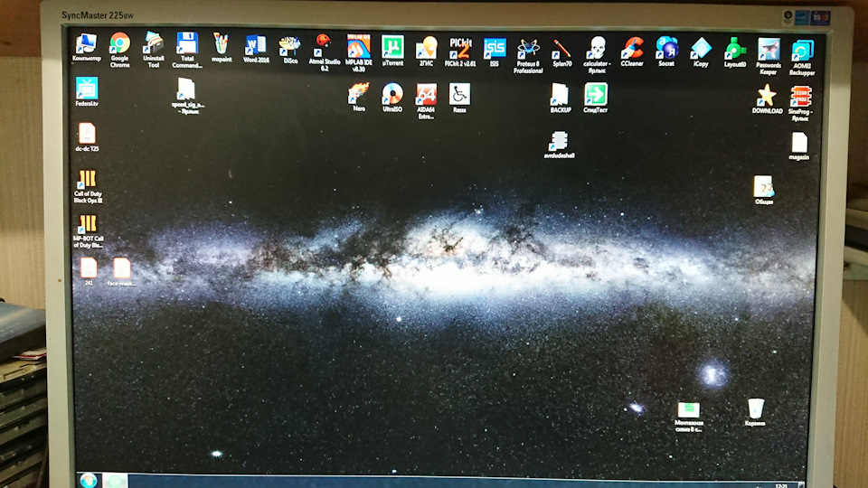Open dc-dc TZS PDF file
This screenshot has height=488, width=868.
click(x=87, y=137)
